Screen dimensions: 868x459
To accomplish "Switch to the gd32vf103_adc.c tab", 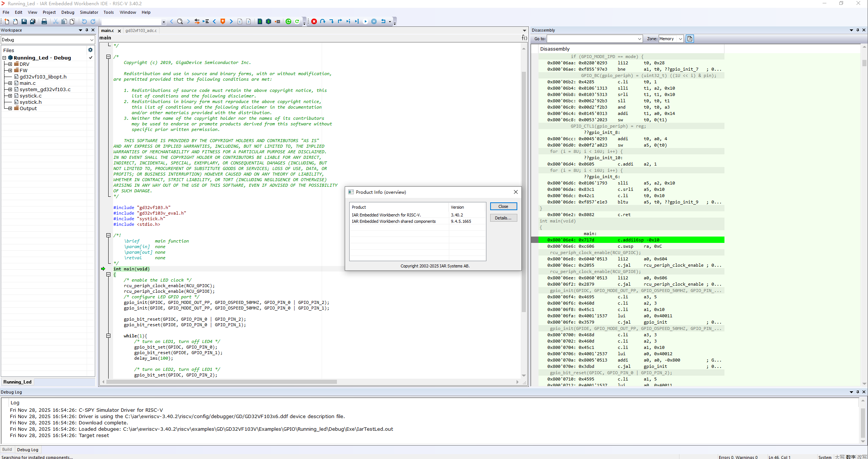I will click(141, 31).
